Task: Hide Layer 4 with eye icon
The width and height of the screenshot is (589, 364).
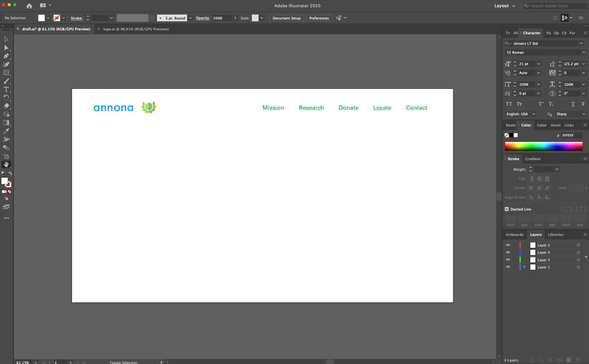Action: (508, 252)
